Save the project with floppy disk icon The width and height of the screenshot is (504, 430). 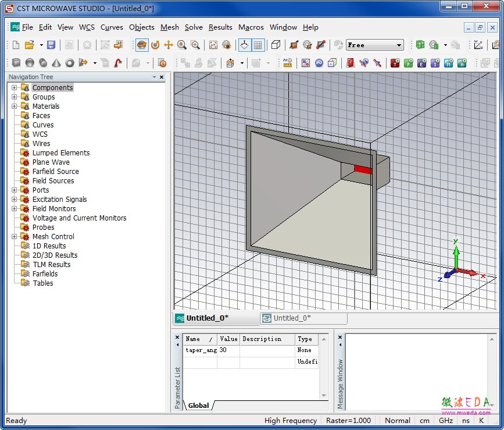click(51, 45)
